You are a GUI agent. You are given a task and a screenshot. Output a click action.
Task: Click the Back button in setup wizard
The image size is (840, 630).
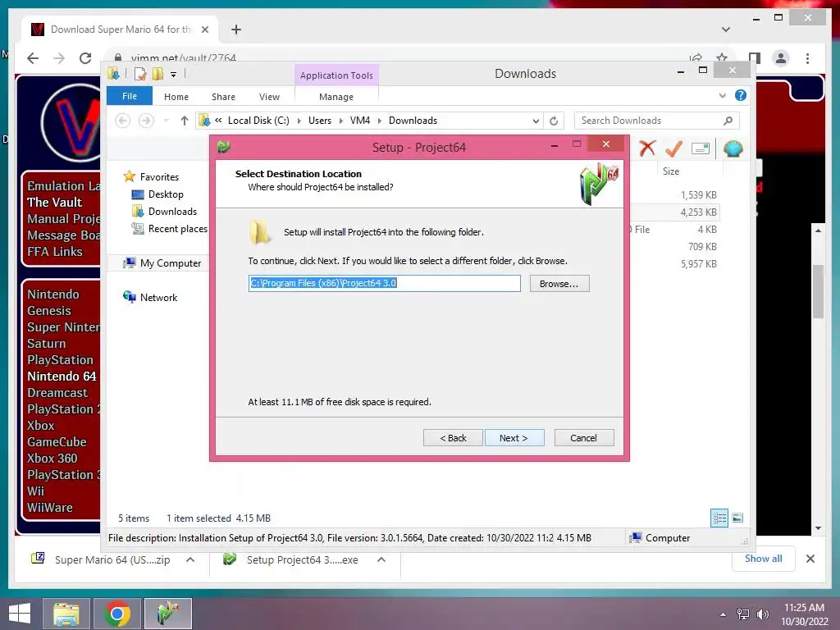click(x=453, y=438)
